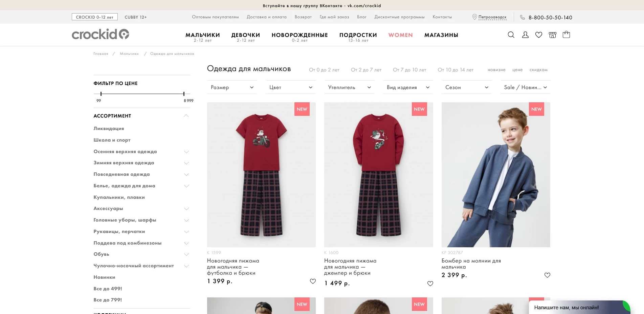The image size is (644, 314).
Task: Add pajama K 1599 to favorites
Action: click(313, 281)
